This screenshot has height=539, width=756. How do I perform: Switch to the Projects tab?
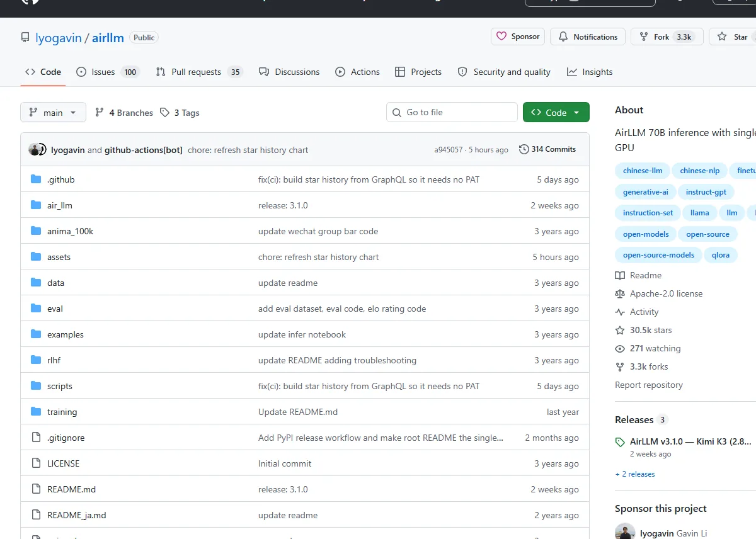pos(418,72)
